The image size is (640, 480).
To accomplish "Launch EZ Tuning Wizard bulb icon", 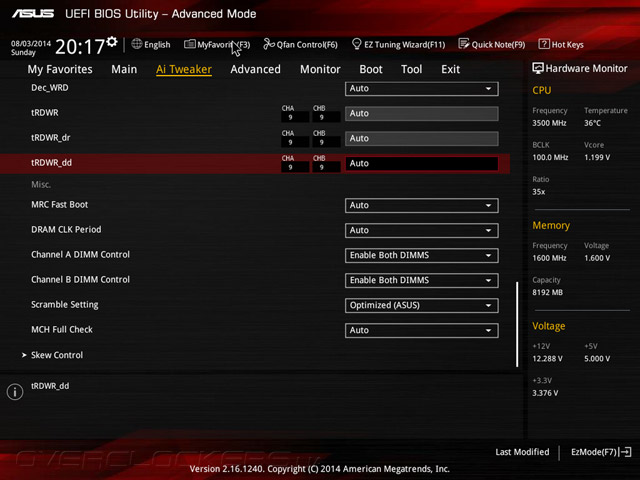I will pyautogui.click(x=356, y=44).
